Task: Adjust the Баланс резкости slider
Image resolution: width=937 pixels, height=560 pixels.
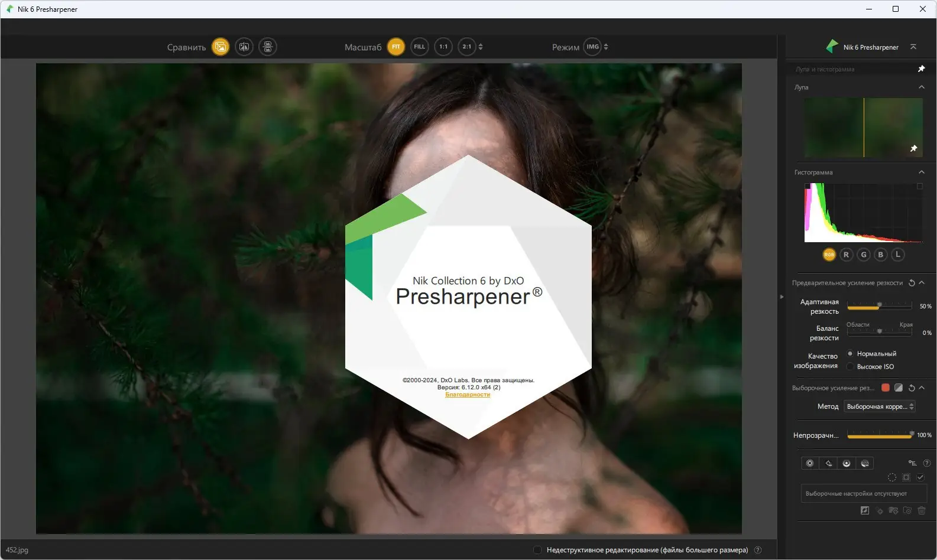Action: click(879, 331)
